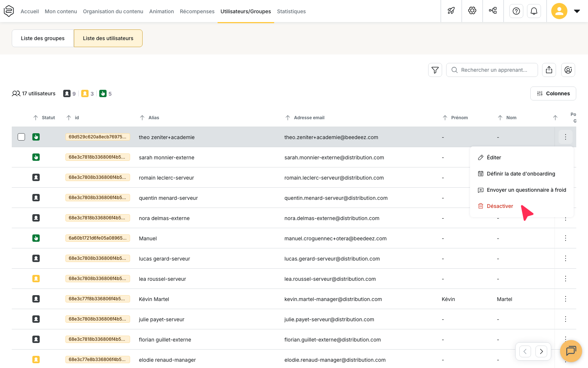Open Organisation du contenu
Image resolution: width=588 pixels, height=368 pixels.
coord(113,11)
